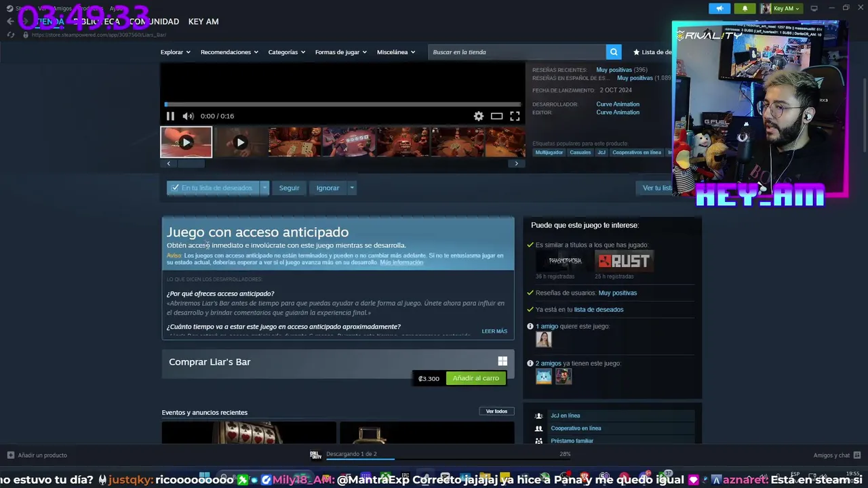
Task: Click the Windows platform icon
Action: tap(502, 361)
